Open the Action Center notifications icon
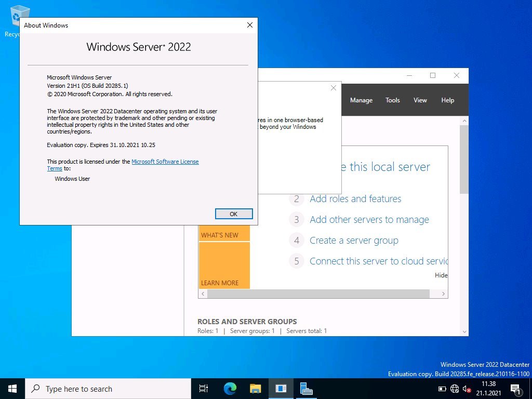 (x=516, y=389)
